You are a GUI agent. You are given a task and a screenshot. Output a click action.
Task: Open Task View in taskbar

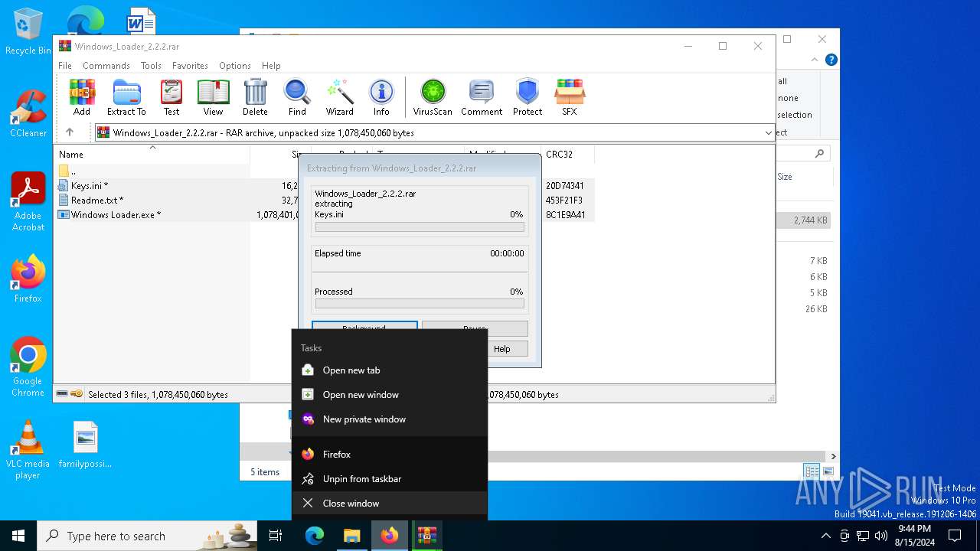pyautogui.click(x=276, y=536)
